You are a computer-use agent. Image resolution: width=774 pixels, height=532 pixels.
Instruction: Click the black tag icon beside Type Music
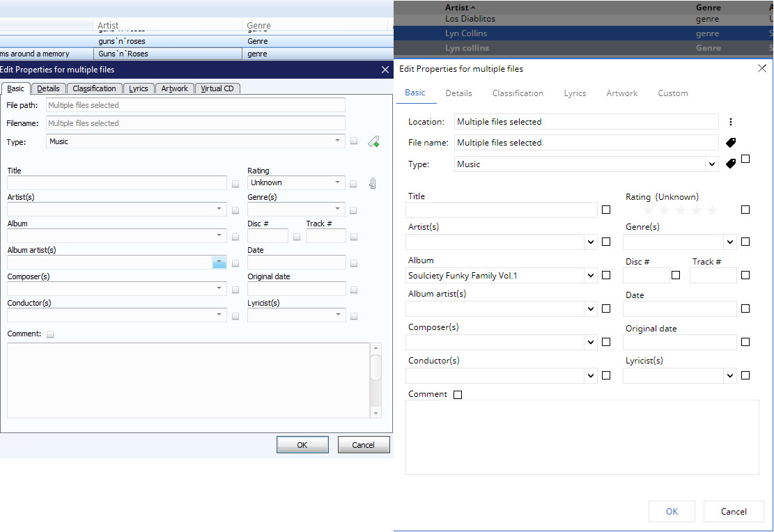pos(731,164)
